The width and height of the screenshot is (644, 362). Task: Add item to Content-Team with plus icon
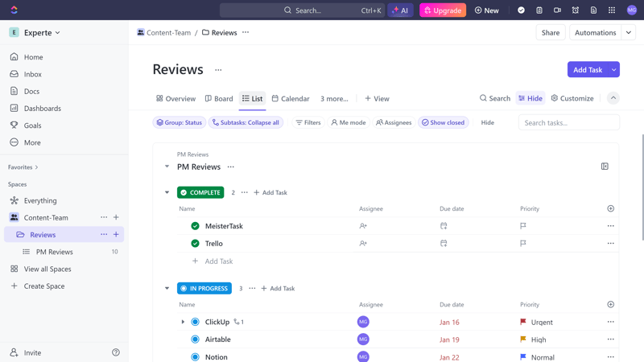click(x=116, y=217)
